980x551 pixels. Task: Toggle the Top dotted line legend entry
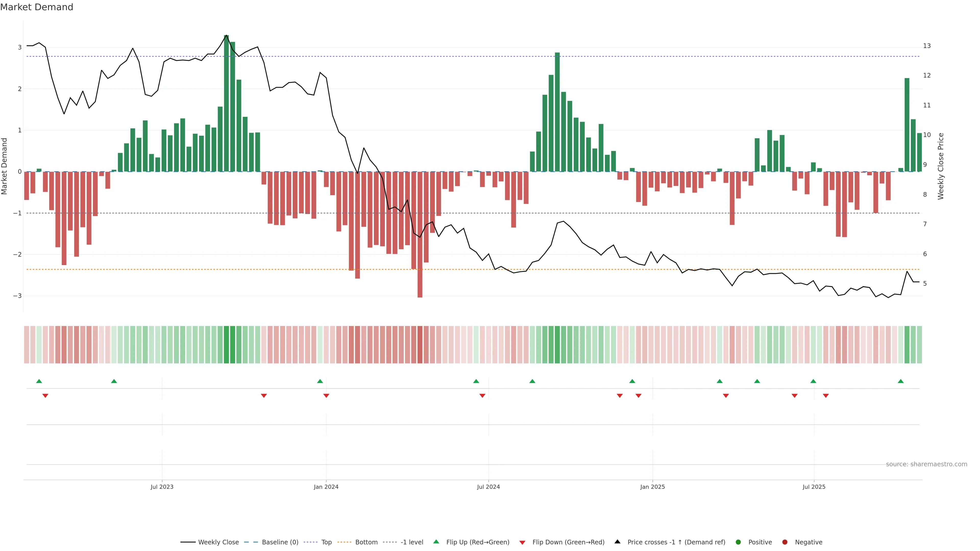coord(326,542)
